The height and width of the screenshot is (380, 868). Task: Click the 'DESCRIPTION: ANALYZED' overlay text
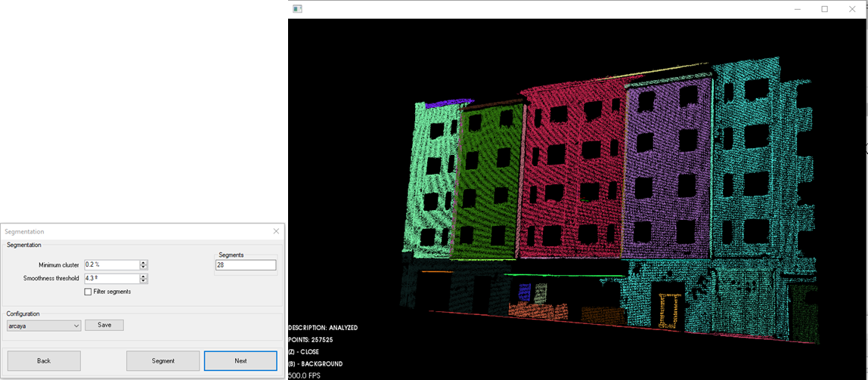(x=323, y=327)
